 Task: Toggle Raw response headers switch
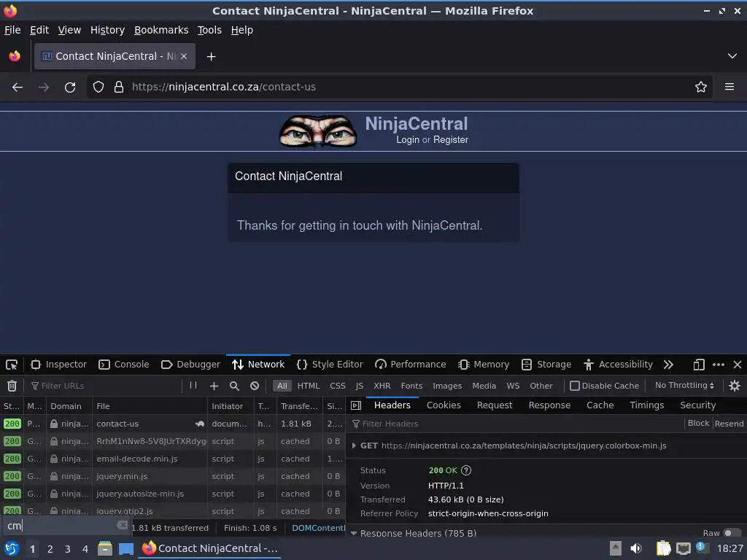[x=732, y=533]
